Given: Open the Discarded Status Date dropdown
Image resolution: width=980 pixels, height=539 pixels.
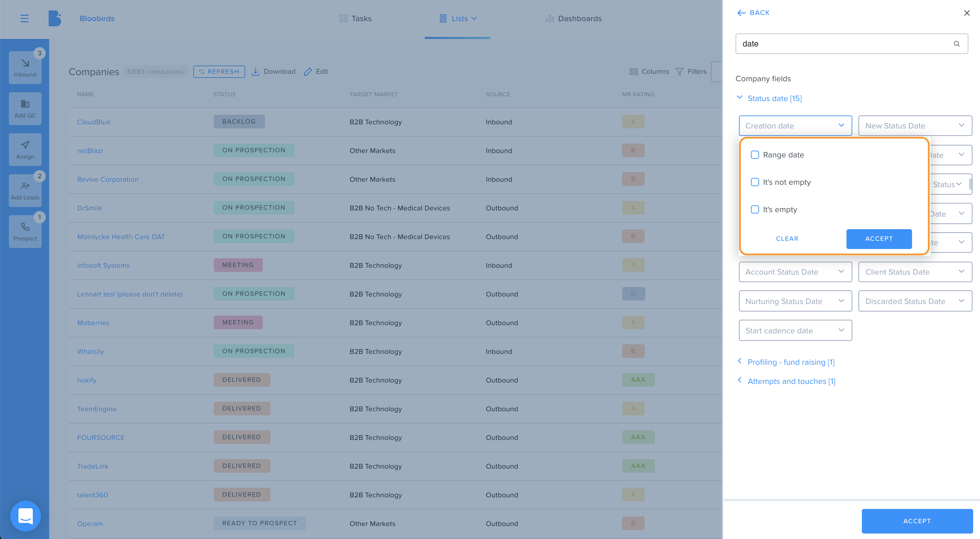Looking at the screenshot, I should (x=915, y=301).
